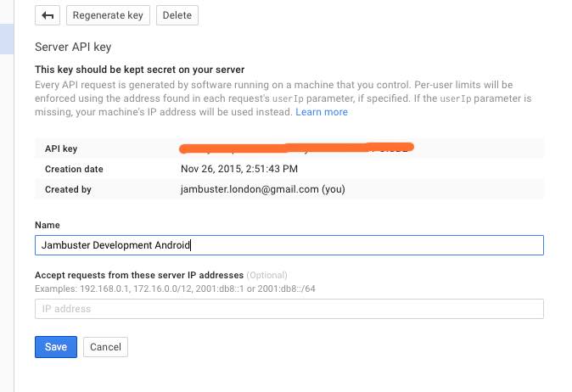Open the Learn more link
This screenshot has width=572, height=392.
point(322,112)
